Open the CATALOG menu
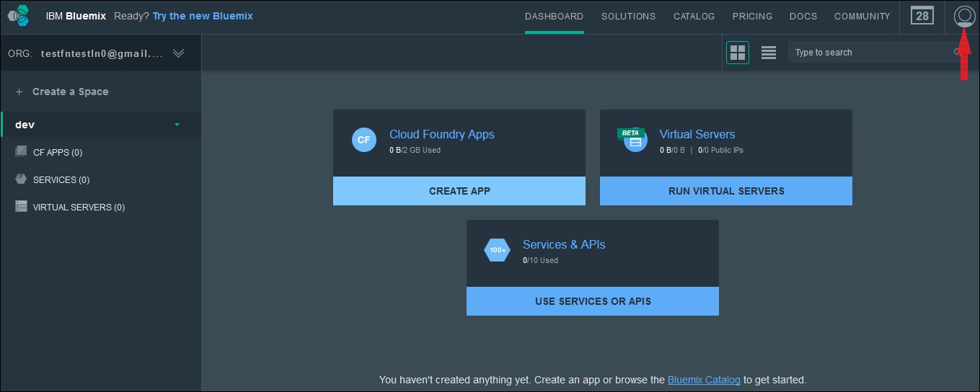The width and height of the screenshot is (980, 392). pyautogui.click(x=694, y=16)
